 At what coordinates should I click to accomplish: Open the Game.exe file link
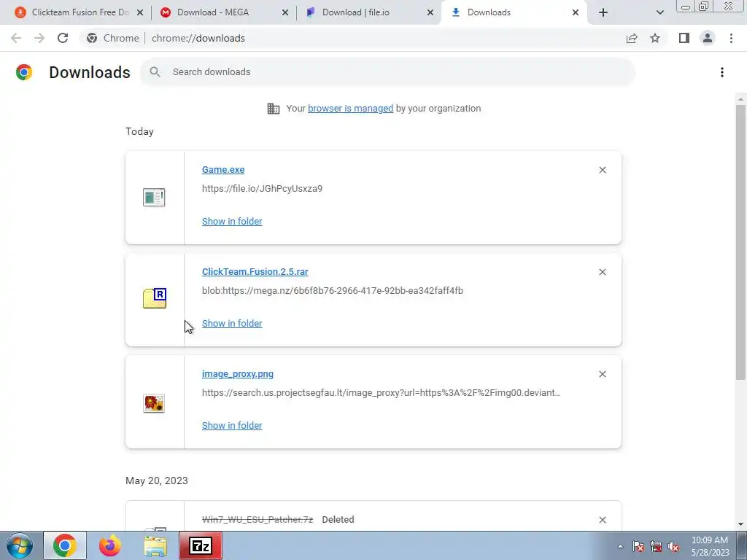point(223,169)
